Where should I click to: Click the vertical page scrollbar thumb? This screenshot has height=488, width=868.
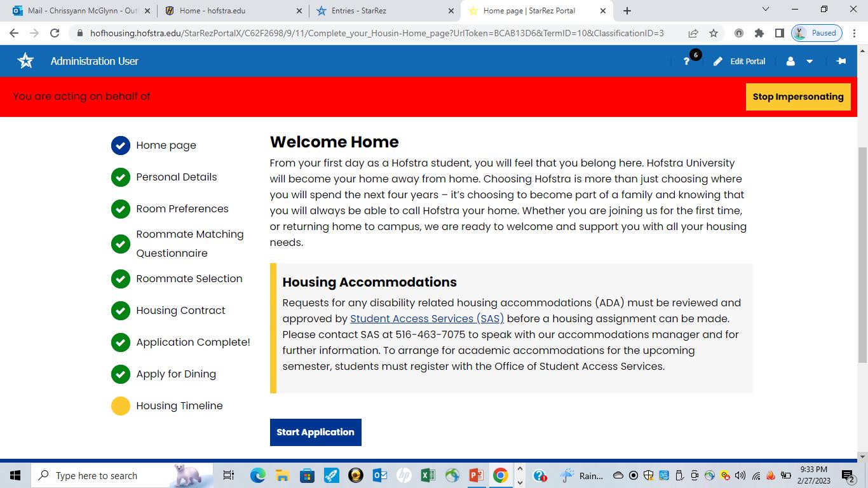pyautogui.click(x=863, y=254)
